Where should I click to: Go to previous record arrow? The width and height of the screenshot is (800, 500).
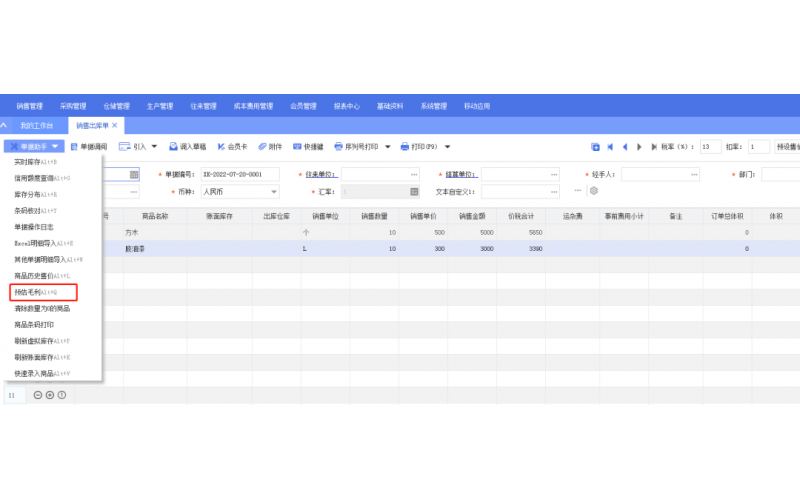pos(624,147)
